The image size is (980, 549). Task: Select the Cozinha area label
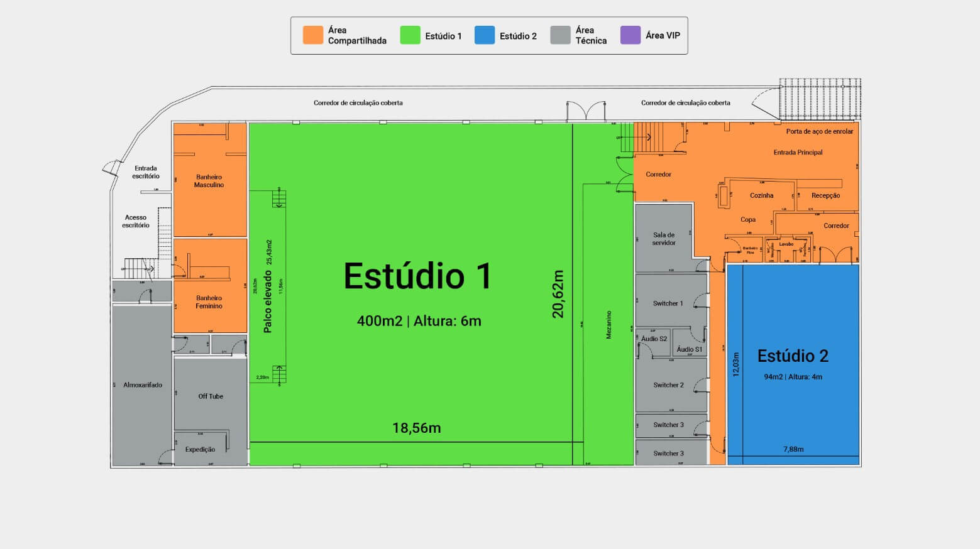[761, 195]
